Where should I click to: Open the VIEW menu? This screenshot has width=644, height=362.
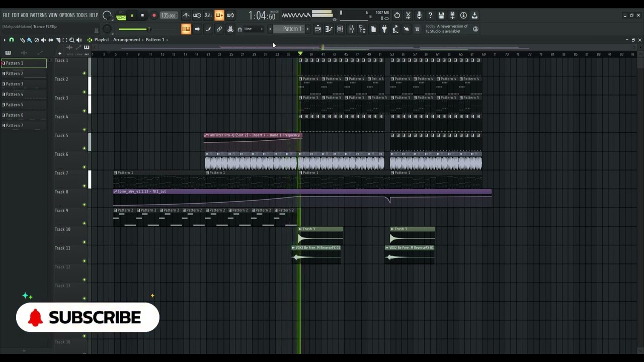pos(53,16)
